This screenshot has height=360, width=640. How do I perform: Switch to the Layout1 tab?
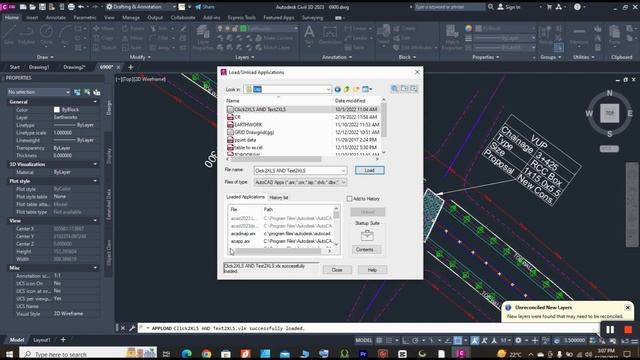[41, 340]
